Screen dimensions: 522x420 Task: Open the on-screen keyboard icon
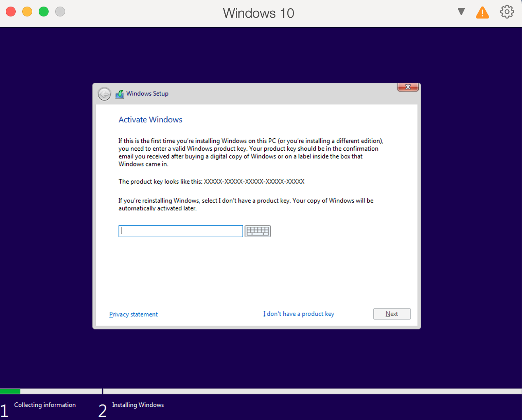pos(258,231)
